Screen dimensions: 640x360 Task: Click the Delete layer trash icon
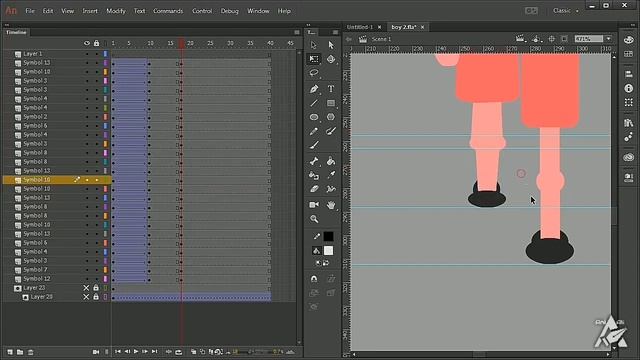(x=31, y=352)
